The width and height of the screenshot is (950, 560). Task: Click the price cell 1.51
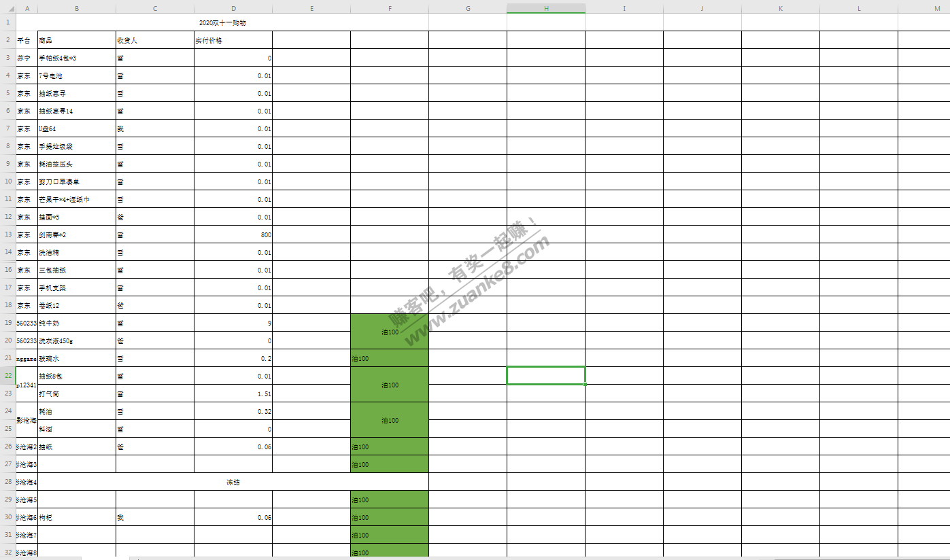[233, 393]
